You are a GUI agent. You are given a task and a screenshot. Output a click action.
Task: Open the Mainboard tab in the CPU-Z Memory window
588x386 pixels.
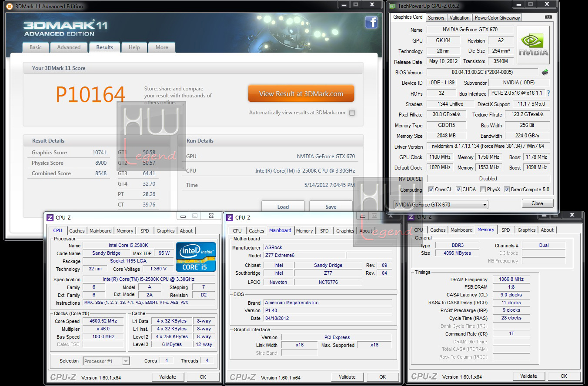461,230
